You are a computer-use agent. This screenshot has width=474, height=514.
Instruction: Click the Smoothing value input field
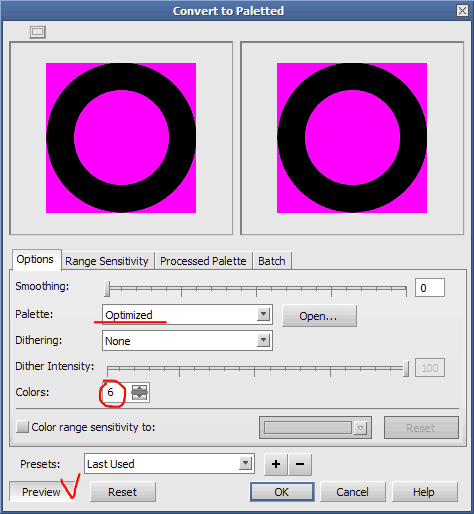tap(430, 288)
